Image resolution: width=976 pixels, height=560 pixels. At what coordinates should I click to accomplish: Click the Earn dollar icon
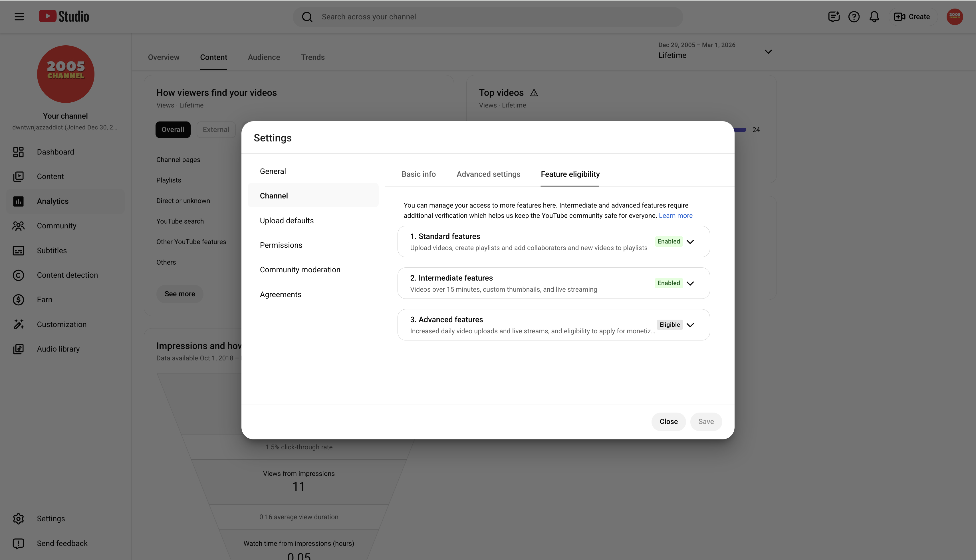(19, 300)
